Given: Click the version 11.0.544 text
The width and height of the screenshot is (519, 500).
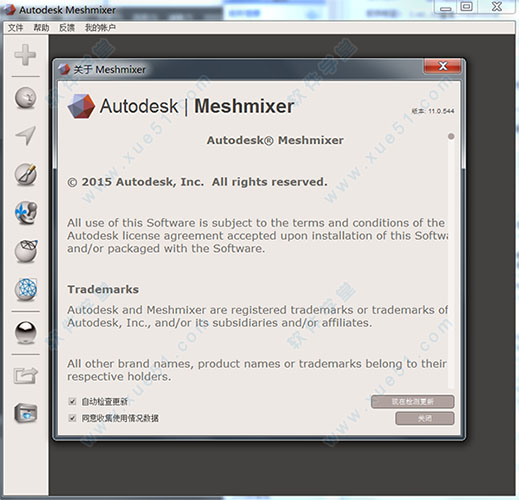Looking at the screenshot, I should 432,111.
